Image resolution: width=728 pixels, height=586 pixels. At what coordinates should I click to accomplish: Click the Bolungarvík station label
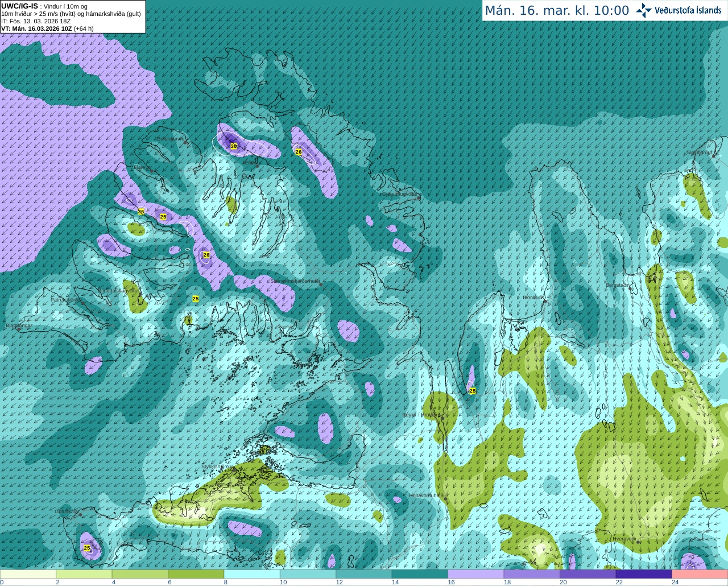[169, 139]
